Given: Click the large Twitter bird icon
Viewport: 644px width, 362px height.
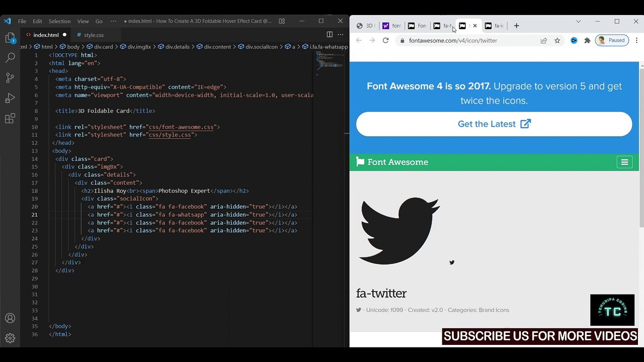Looking at the screenshot, I should click(x=399, y=230).
